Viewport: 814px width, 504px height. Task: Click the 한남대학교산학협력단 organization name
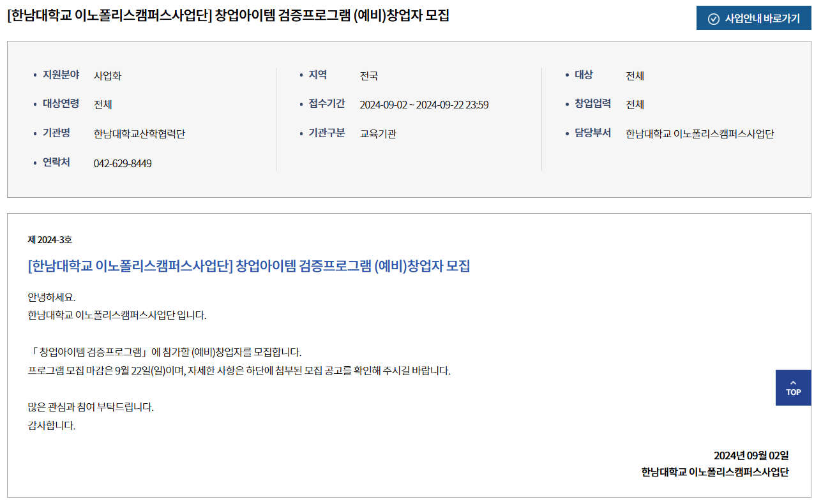point(139,134)
